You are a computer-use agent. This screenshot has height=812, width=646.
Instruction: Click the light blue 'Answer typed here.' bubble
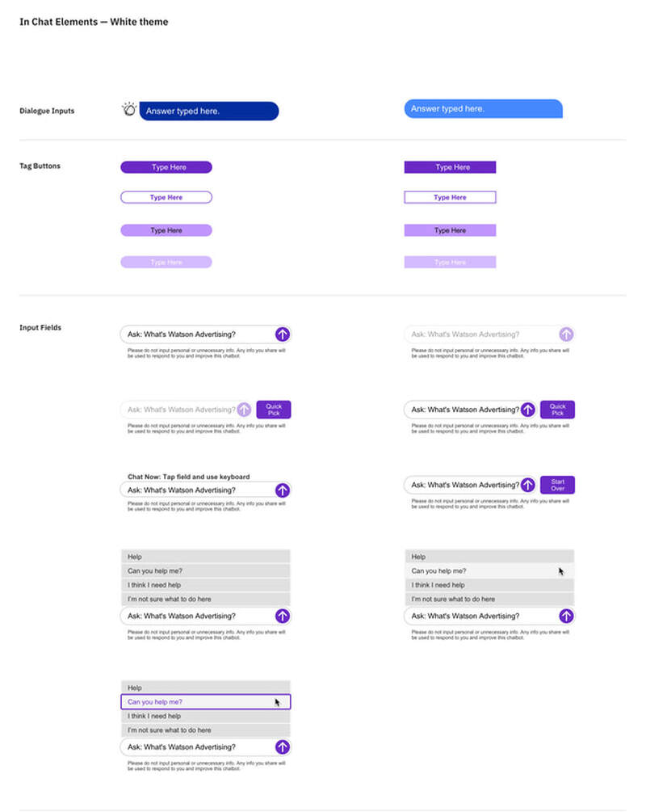click(x=483, y=109)
